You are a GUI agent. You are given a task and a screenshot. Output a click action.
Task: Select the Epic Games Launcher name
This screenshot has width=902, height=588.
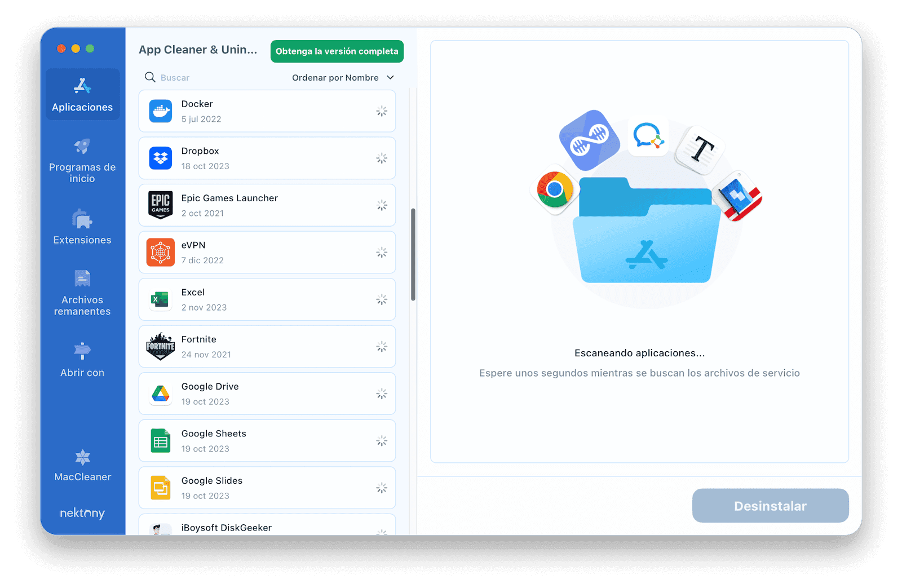(229, 198)
